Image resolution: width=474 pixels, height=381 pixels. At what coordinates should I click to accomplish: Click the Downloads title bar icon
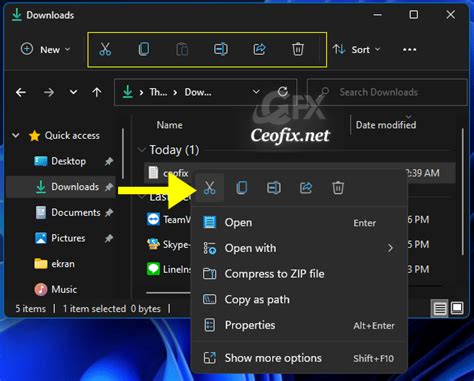[16, 15]
